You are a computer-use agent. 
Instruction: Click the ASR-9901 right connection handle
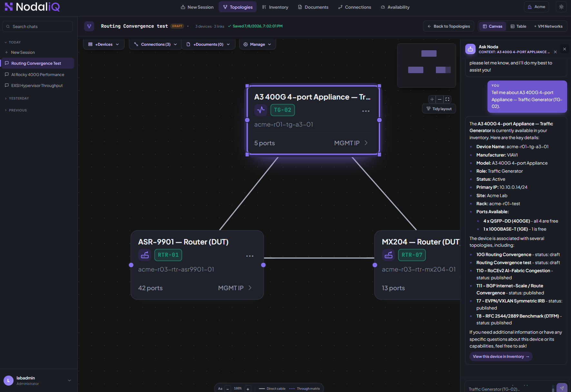pos(263,265)
